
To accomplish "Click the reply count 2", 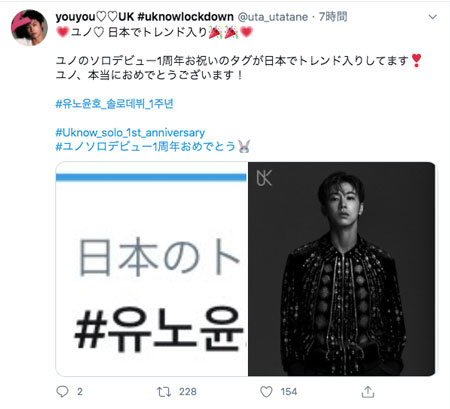I will [x=80, y=392].
